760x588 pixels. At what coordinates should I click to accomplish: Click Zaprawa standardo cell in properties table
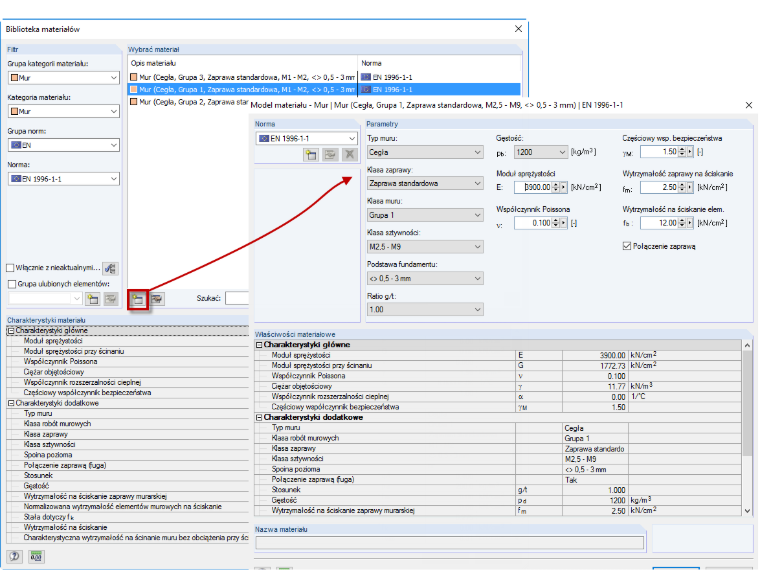[594, 449]
